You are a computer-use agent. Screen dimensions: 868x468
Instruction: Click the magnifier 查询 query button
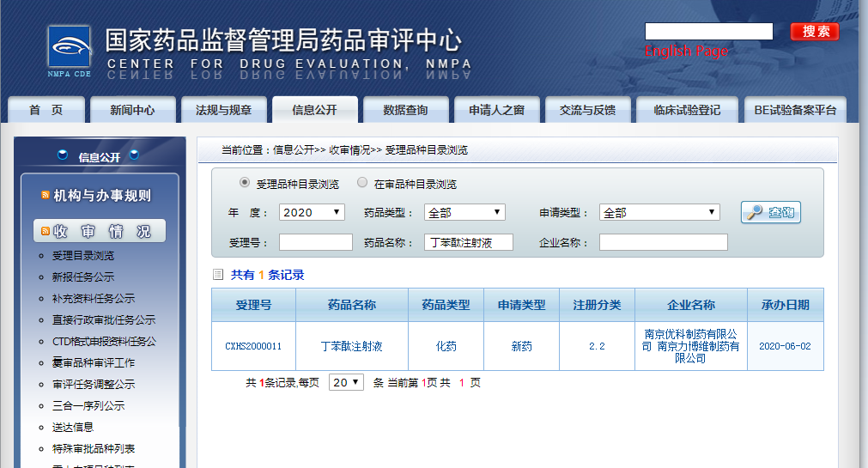[x=770, y=212]
